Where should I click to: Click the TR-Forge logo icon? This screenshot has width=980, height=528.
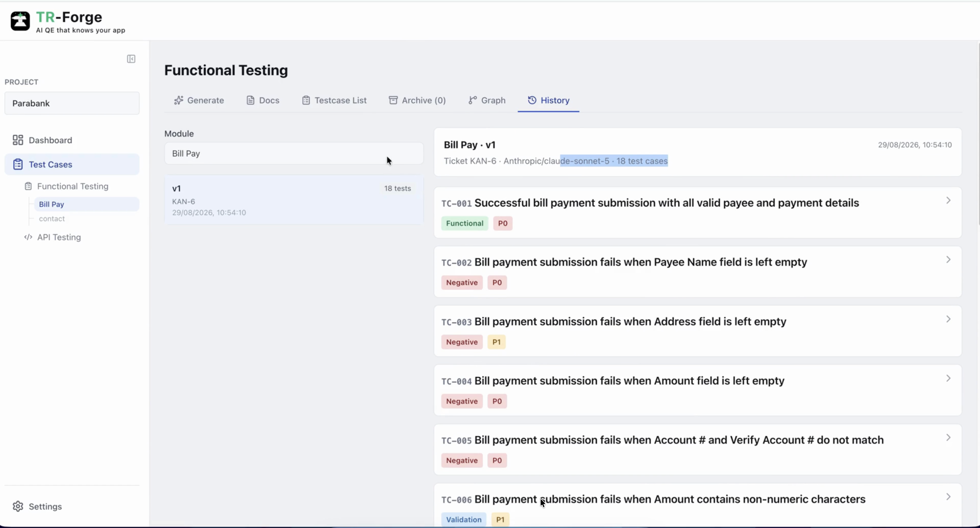click(x=20, y=21)
